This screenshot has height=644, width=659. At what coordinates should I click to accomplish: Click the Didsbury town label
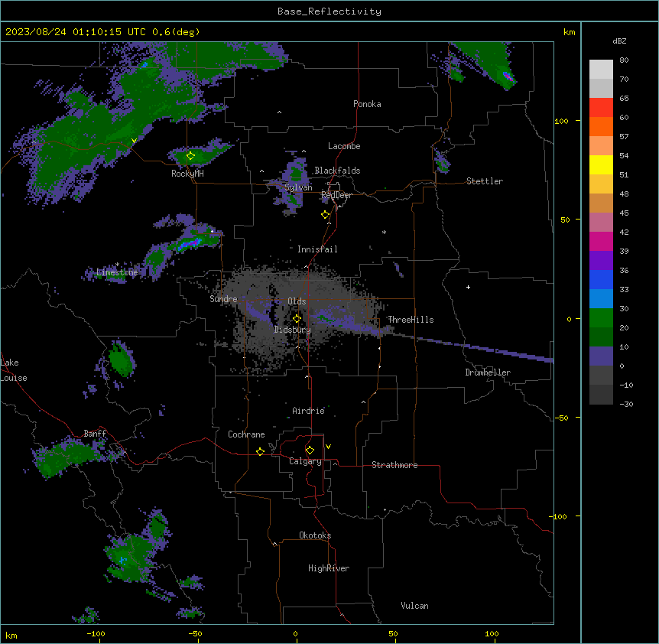pos(293,330)
